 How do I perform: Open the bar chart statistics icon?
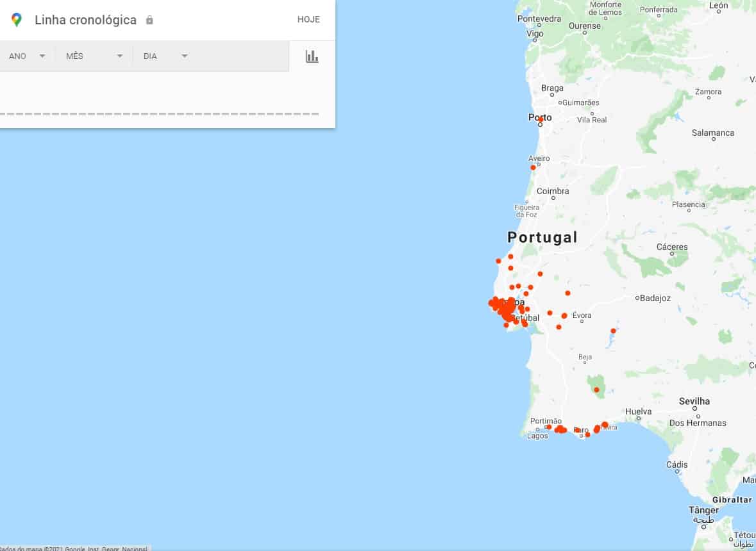312,56
